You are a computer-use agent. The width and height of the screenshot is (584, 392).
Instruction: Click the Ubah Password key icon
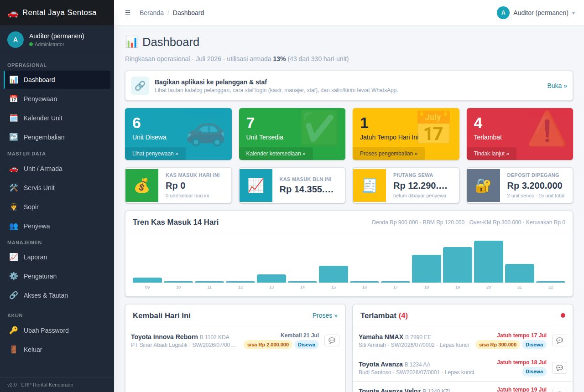(14, 330)
